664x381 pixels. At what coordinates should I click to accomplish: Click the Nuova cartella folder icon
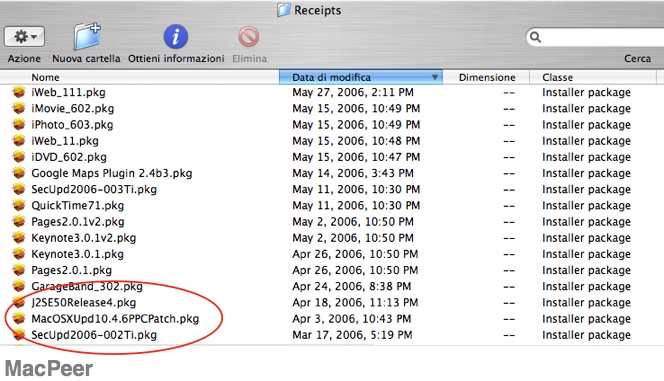(x=87, y=36)
